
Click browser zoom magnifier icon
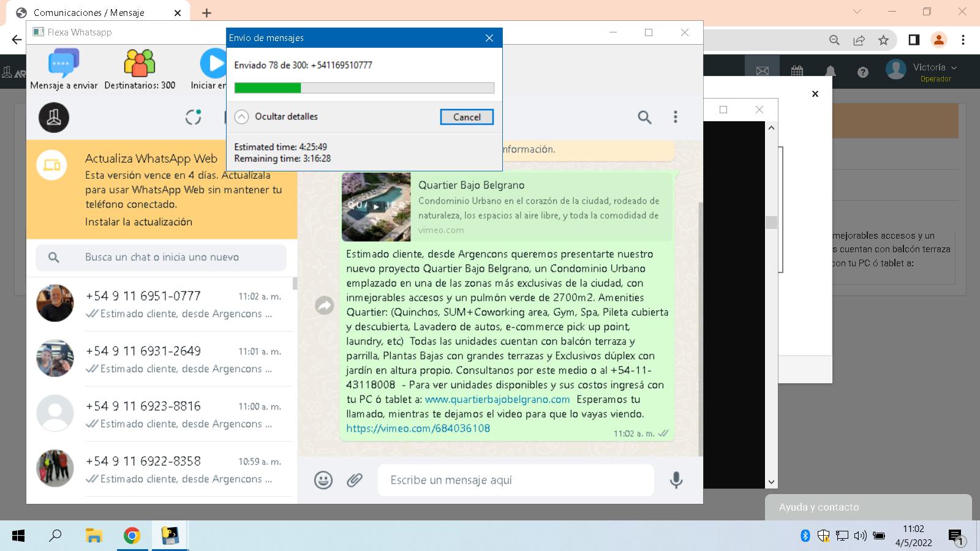click(834, 40)
